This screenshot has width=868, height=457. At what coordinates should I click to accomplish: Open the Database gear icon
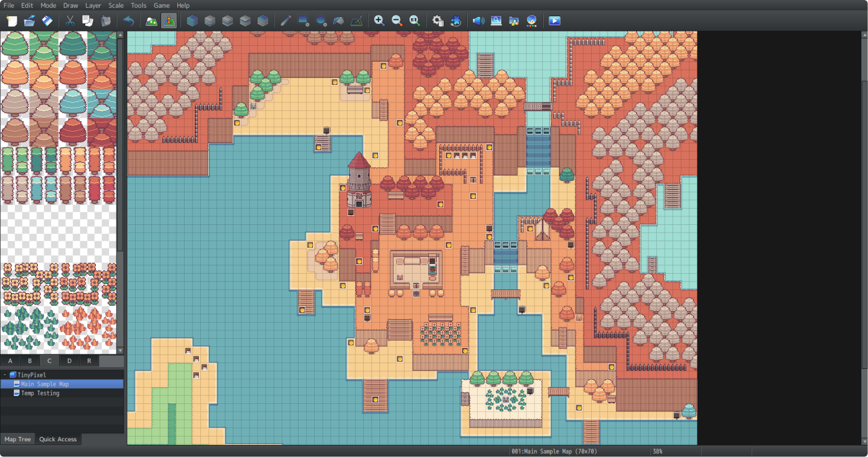click(438, 21)
